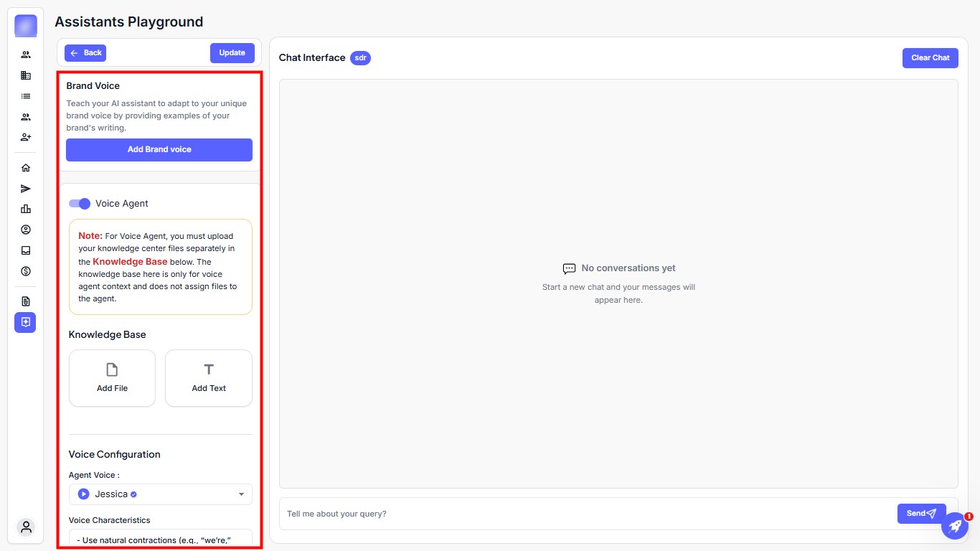Disable the Voice Agent toggle

point(80,204)
